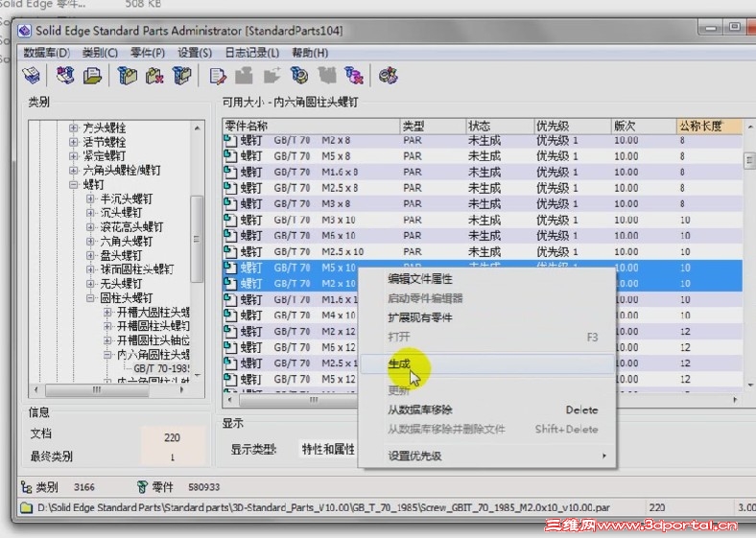Choose 从数据库移除 in the context menu
Image resolution: width=756 pixels, height=538 pixels.
(487, 410)
